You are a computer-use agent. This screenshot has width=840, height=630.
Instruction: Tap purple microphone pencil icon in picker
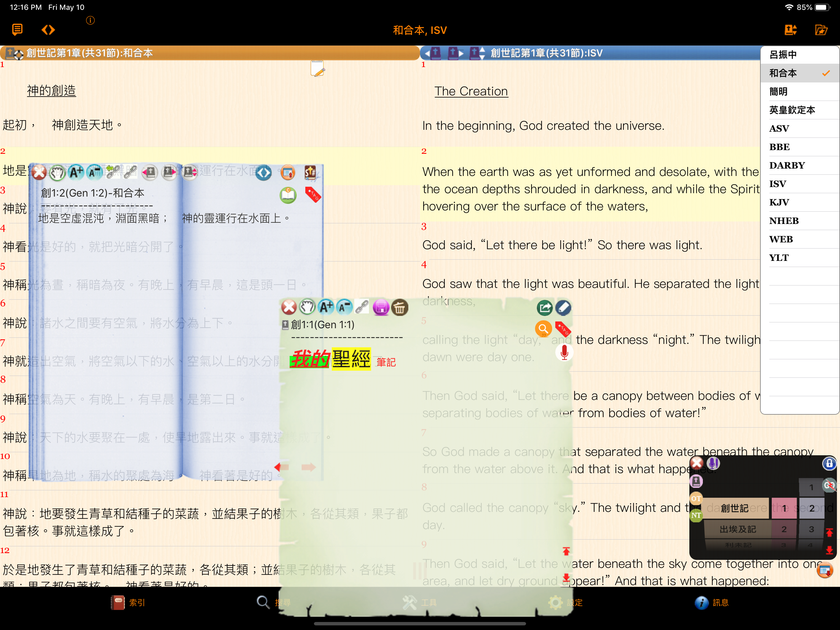[x=714, y=463]
